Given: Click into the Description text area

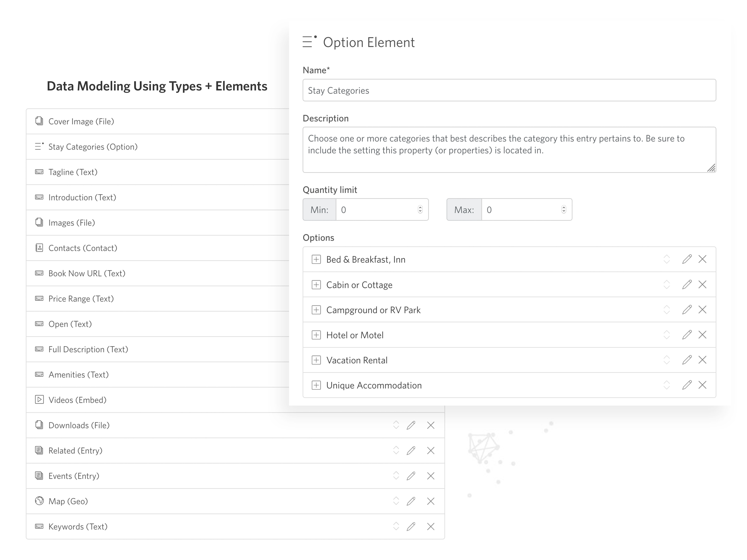Looking at the screenshot, I should click(509, 150).
